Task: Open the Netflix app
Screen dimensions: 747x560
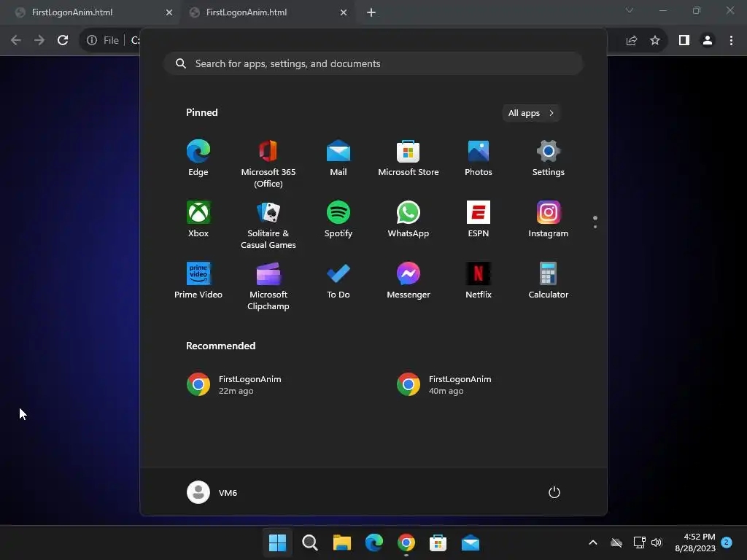Action: [x=479, y=281]
